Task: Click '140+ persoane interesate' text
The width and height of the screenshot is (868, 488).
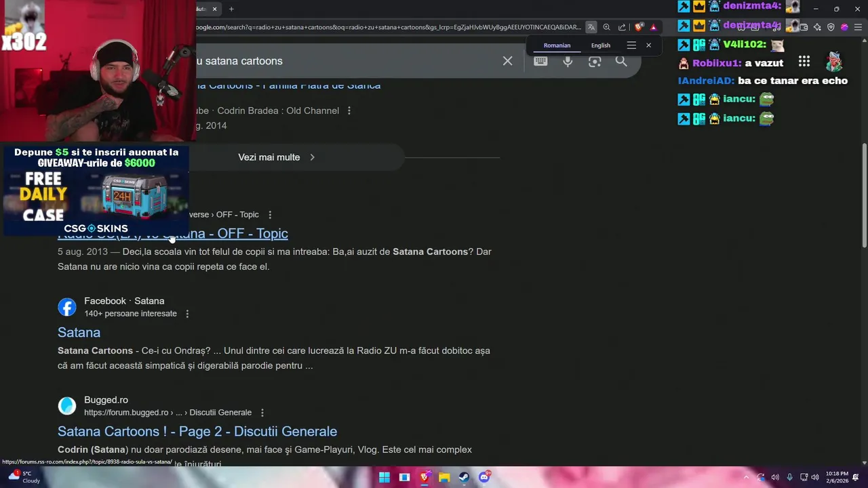Action: point(130,314)
